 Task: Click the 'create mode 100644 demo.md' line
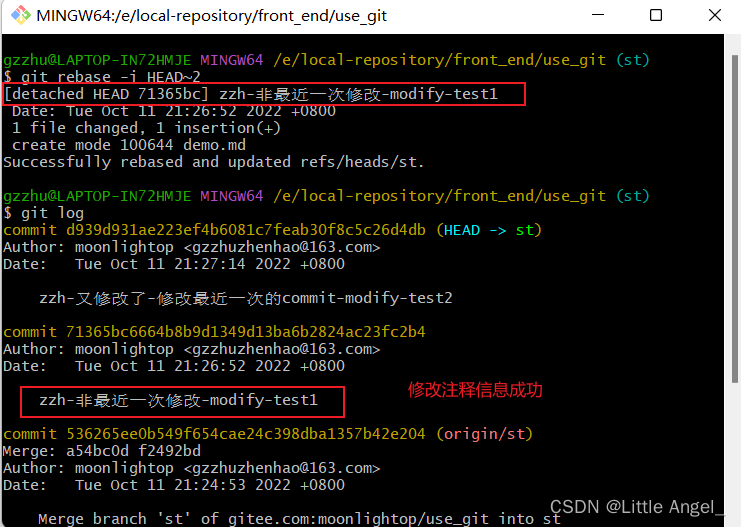(x=129, y=145)
